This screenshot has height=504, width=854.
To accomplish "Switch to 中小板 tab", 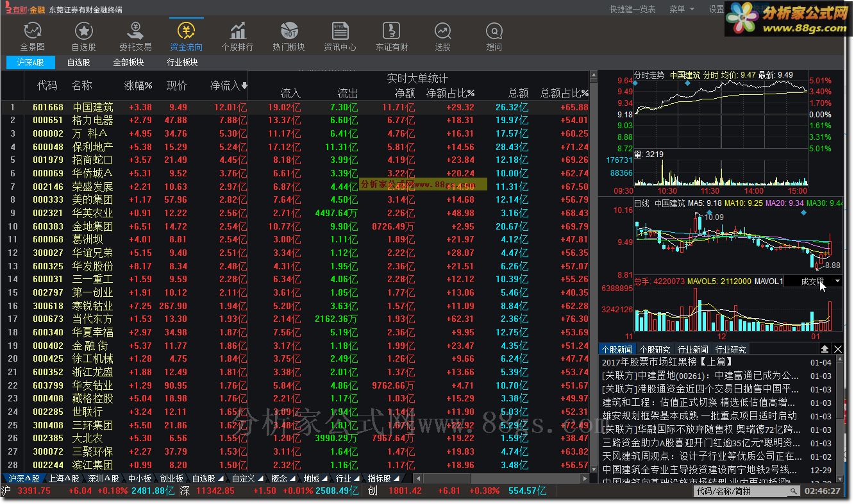I will pyautogui.click(x=140, y=478).
